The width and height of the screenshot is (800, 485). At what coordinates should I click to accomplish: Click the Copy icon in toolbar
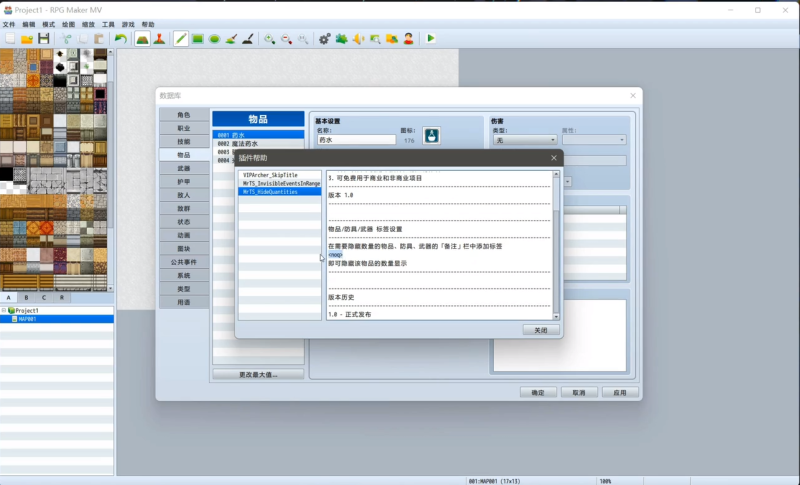(x=83, y=39)
